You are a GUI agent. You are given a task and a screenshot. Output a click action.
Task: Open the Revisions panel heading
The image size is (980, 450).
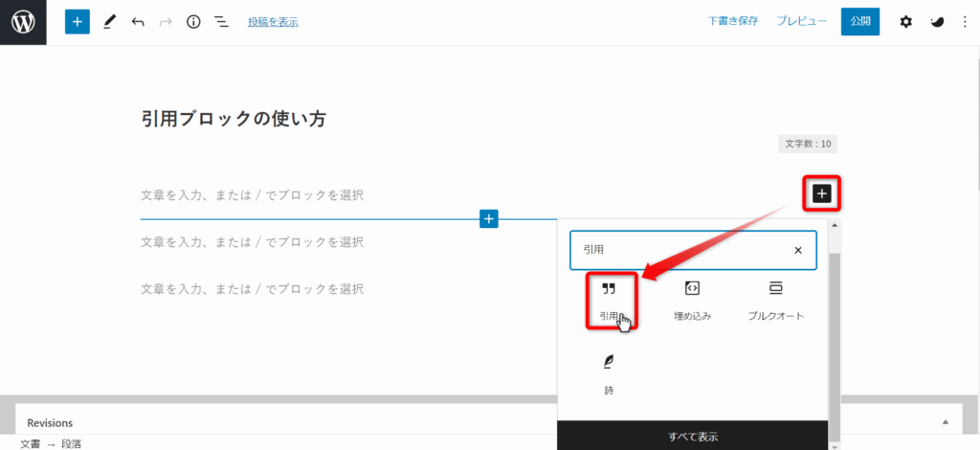point(50,423)
